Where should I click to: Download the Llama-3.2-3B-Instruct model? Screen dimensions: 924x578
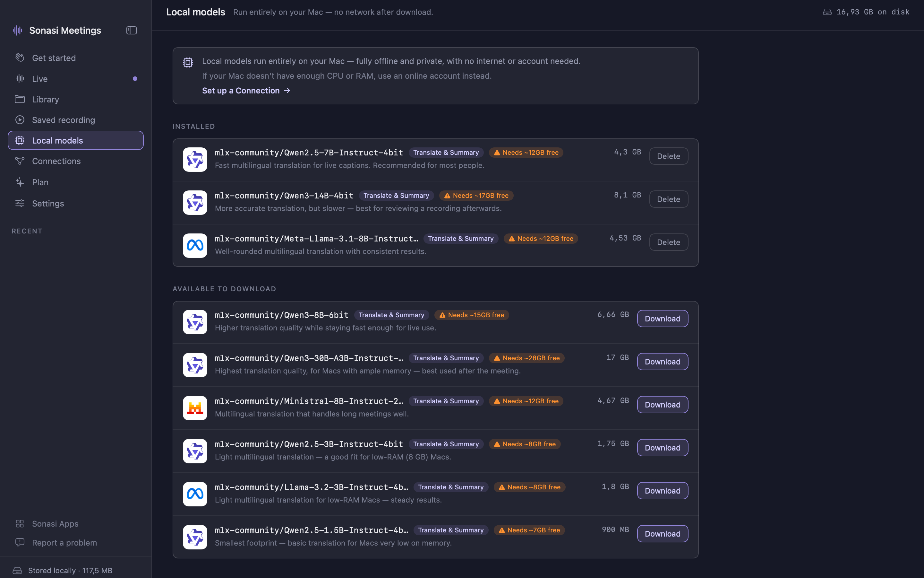point(663,490)
